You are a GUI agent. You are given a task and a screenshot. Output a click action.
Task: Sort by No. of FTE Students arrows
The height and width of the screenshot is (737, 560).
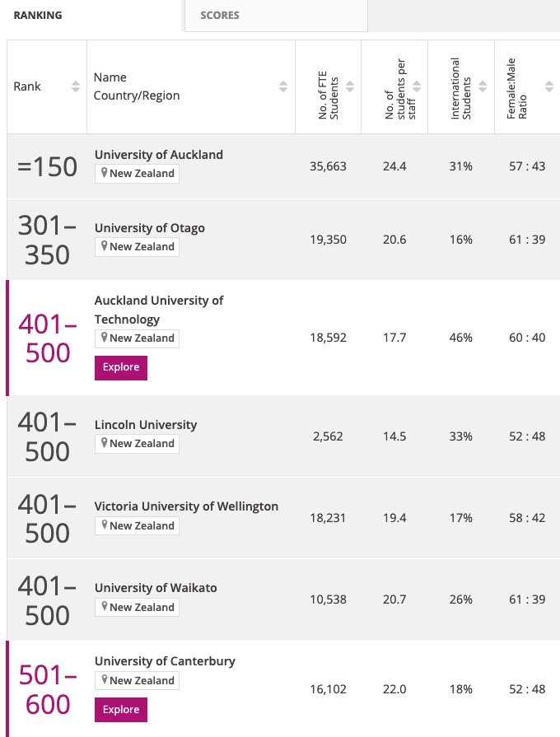point(350,86)
